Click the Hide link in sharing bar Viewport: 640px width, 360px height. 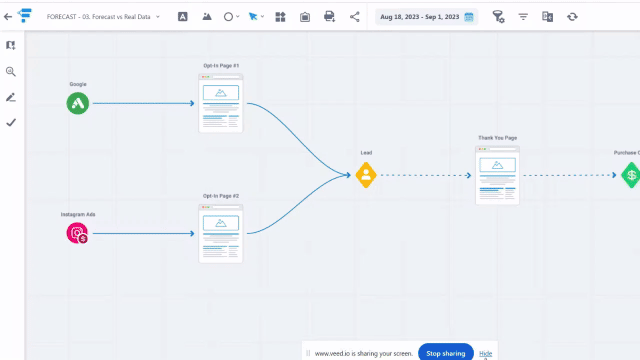[x=485, y=353]
